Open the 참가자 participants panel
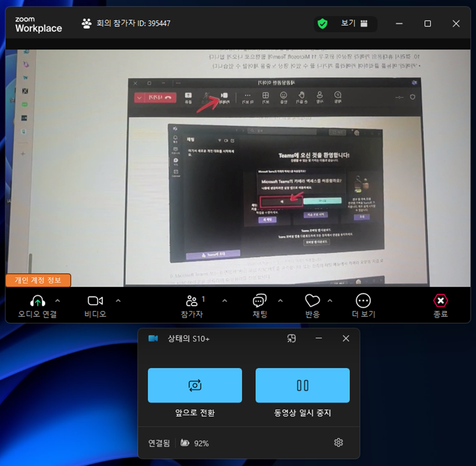Image resolution: width=476 pixels, height=466 pixels. point(192,300)
